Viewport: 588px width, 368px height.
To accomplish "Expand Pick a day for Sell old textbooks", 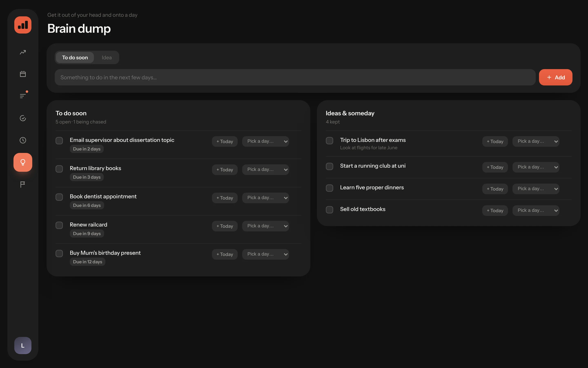I will tap(536, 211).
